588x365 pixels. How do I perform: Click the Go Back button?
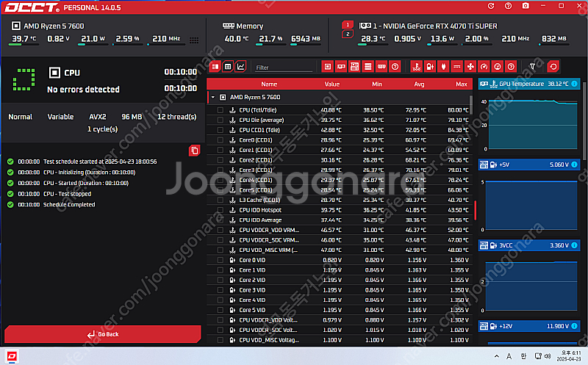(103, 334)
